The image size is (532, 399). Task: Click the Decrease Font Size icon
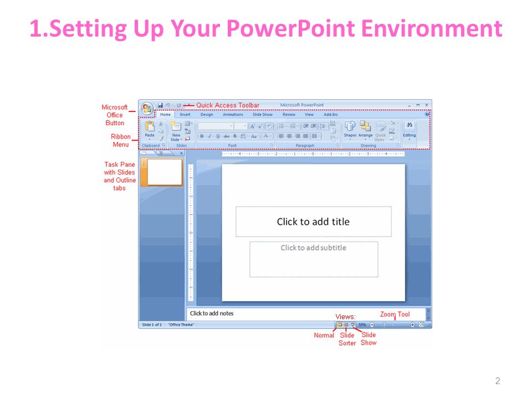(260, 126)
